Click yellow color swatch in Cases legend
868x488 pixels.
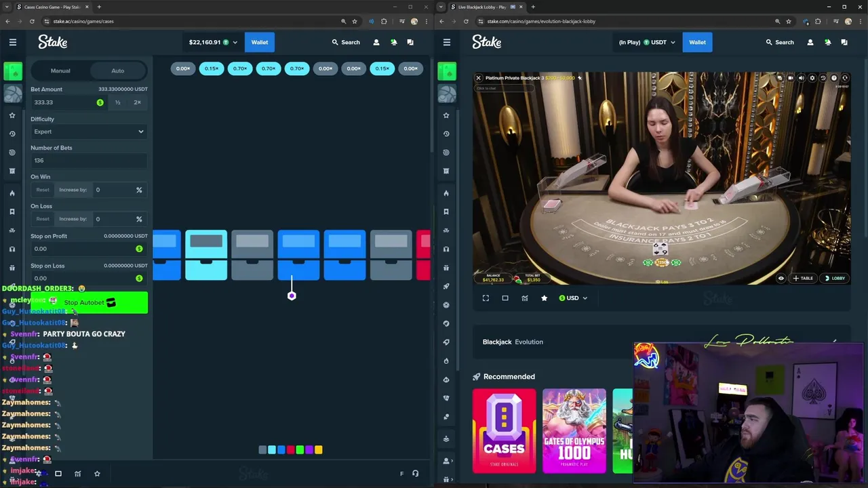click(318, 449)
